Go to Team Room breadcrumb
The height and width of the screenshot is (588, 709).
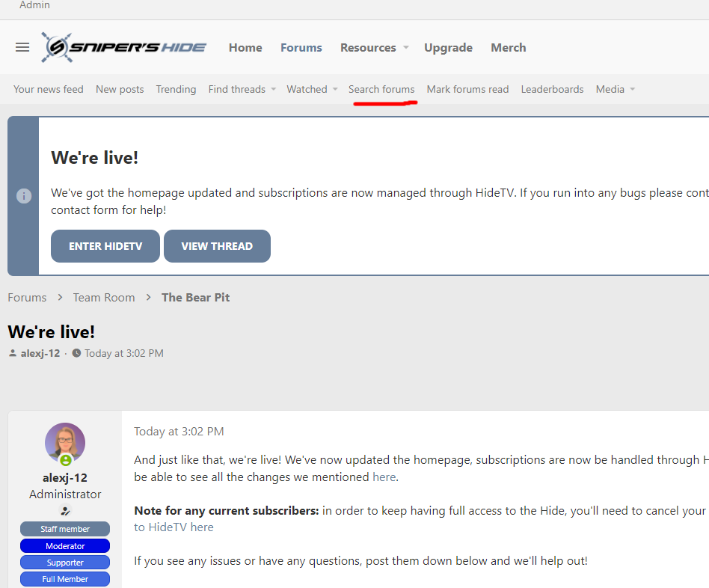(104, 297)
